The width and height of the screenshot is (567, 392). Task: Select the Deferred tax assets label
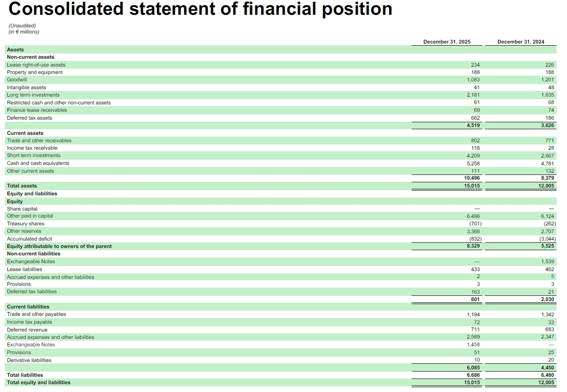pos(29,118)
